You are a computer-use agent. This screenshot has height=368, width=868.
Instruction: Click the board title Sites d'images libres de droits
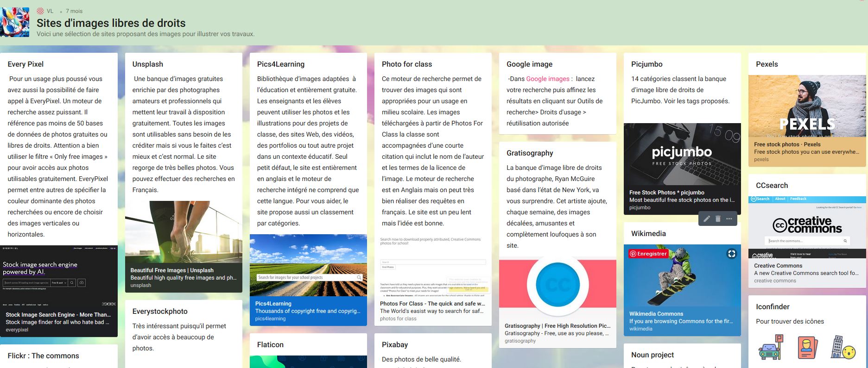pyautogui.click(x=111, y=23)
